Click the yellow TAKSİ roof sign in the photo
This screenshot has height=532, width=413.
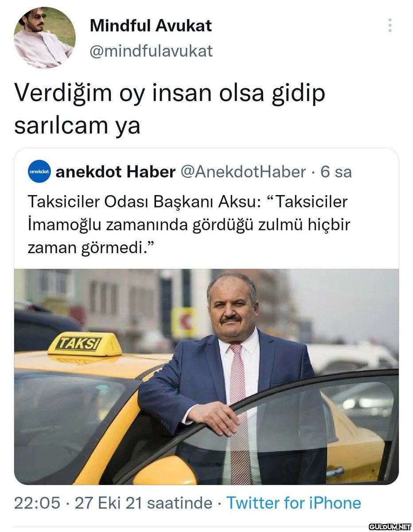point(85,344)
